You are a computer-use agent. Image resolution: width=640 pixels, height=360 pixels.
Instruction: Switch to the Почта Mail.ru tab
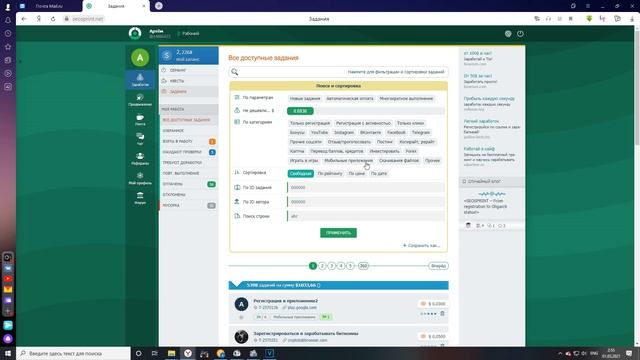click(49, 6)
